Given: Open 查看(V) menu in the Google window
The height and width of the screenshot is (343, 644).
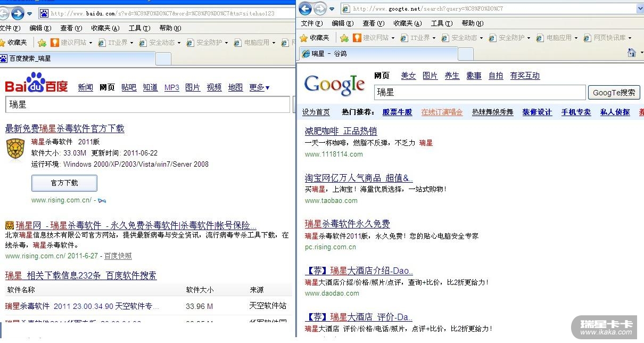Looking at the screenshot, I should [373, 23].
